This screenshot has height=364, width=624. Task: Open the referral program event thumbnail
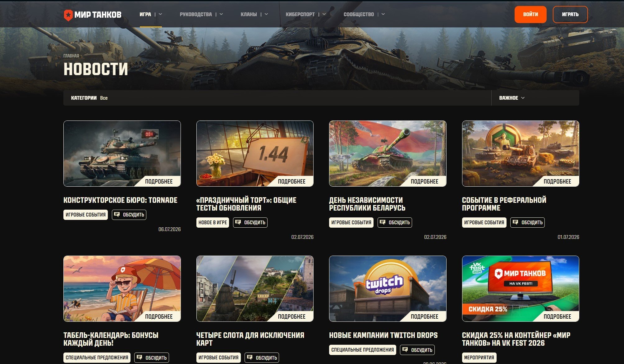pos(521,153)
